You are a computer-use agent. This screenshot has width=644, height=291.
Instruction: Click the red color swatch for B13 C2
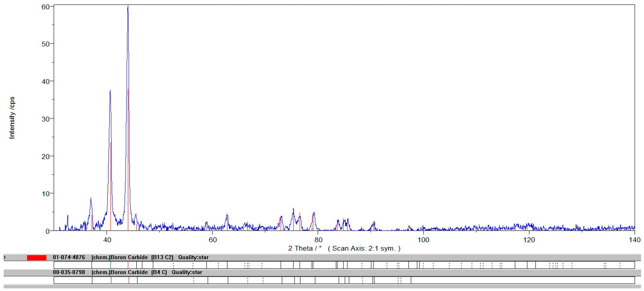tap(37, 258)
